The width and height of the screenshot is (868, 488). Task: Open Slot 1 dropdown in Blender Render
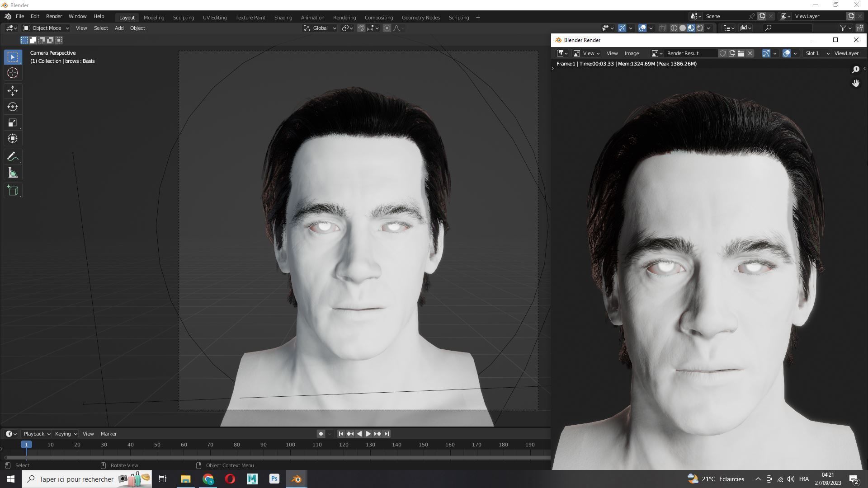pyautogui.click(x=817, y=53)
